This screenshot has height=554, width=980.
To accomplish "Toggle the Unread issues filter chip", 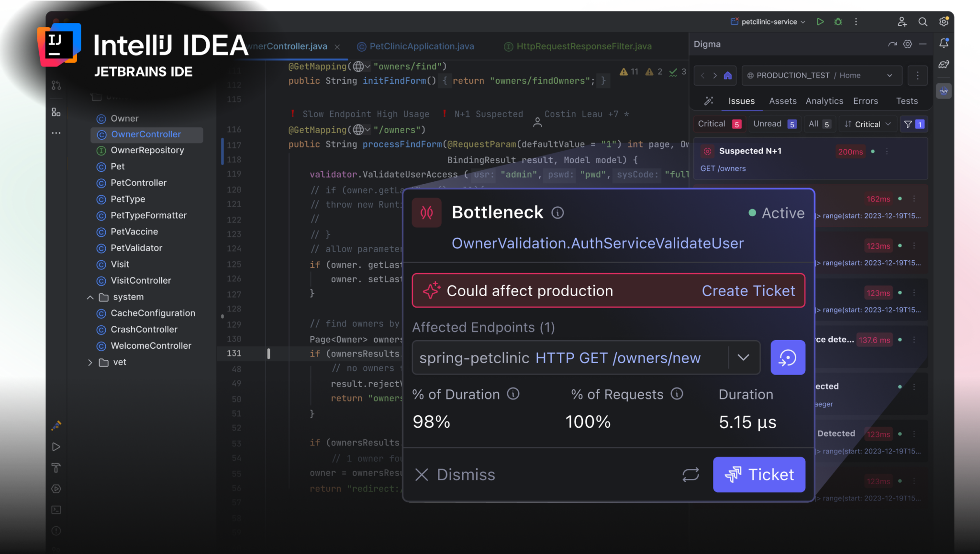I will coord(774,124).
